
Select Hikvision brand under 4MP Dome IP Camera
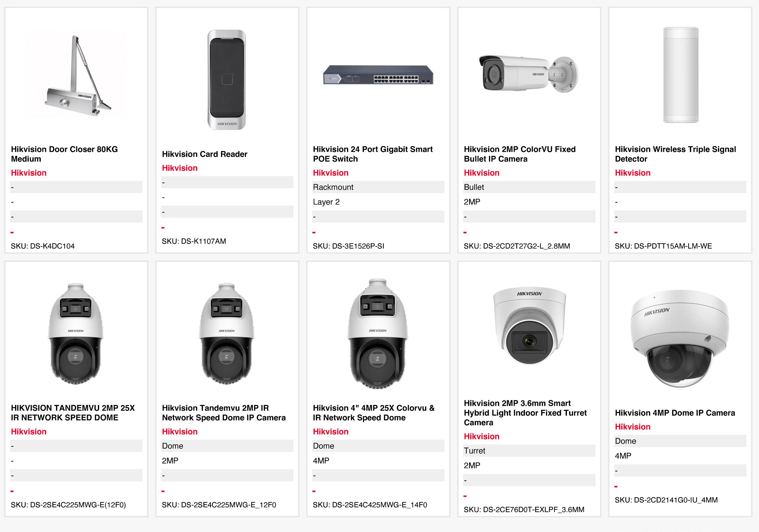632,427
